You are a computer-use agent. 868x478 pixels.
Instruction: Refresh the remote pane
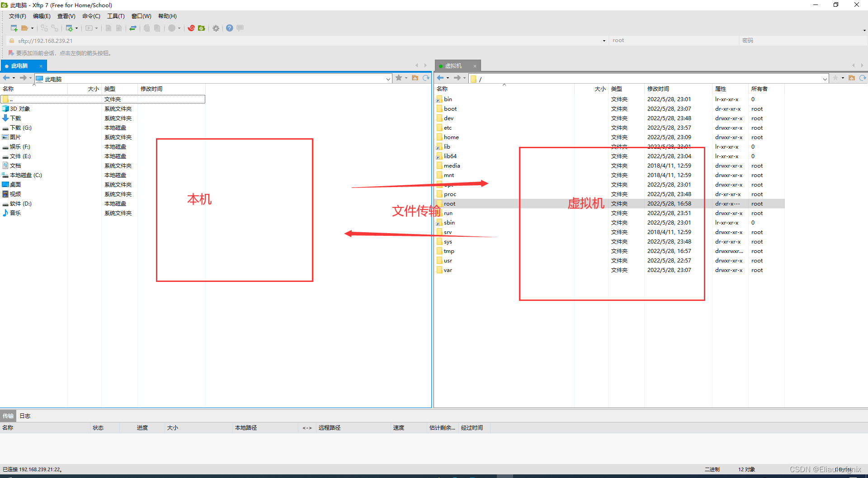[x=863, y=78]
